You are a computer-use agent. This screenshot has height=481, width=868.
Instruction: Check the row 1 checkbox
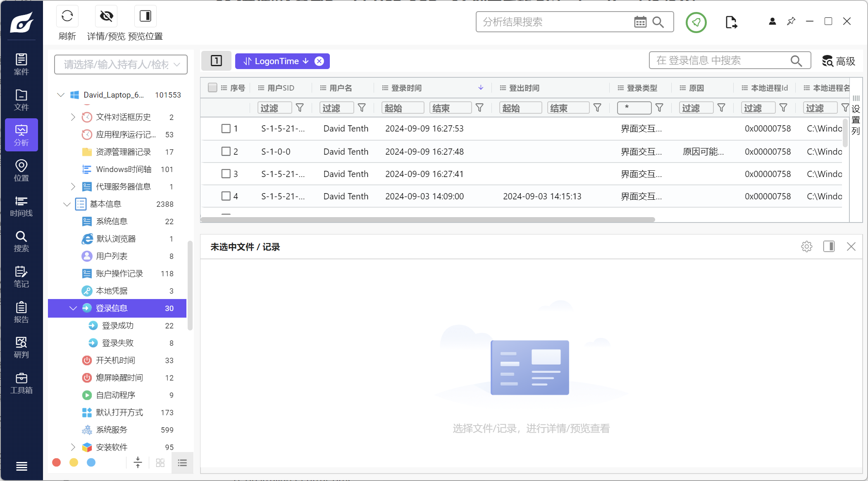pos(226,129)
